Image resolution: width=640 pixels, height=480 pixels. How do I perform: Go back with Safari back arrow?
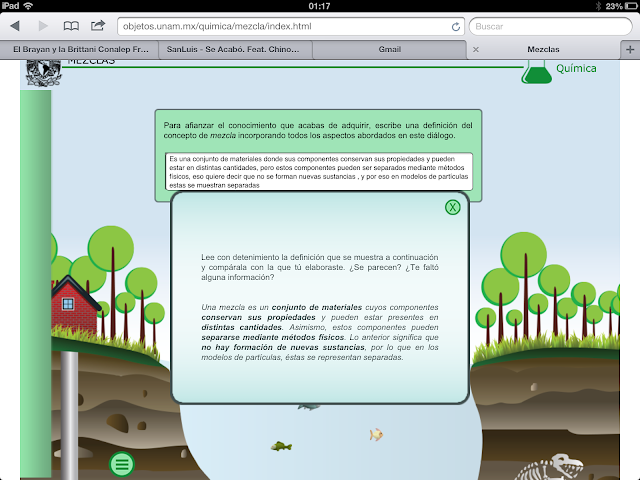[x=15, y=26]
